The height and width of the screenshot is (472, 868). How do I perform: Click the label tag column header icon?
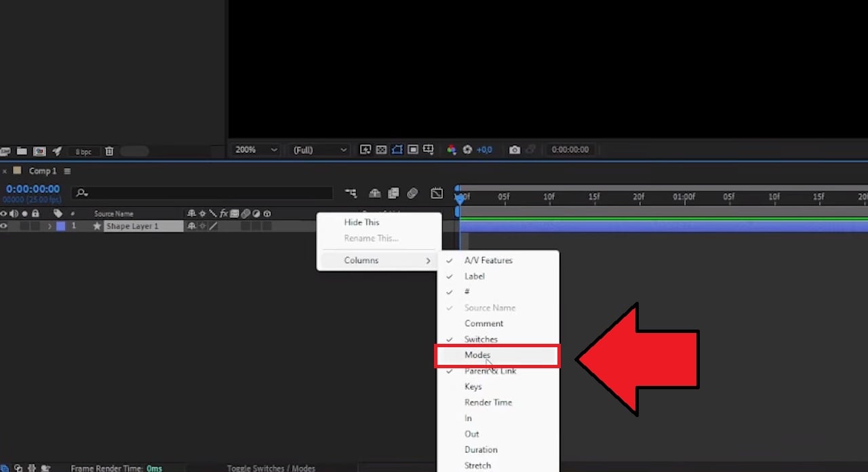58,214
